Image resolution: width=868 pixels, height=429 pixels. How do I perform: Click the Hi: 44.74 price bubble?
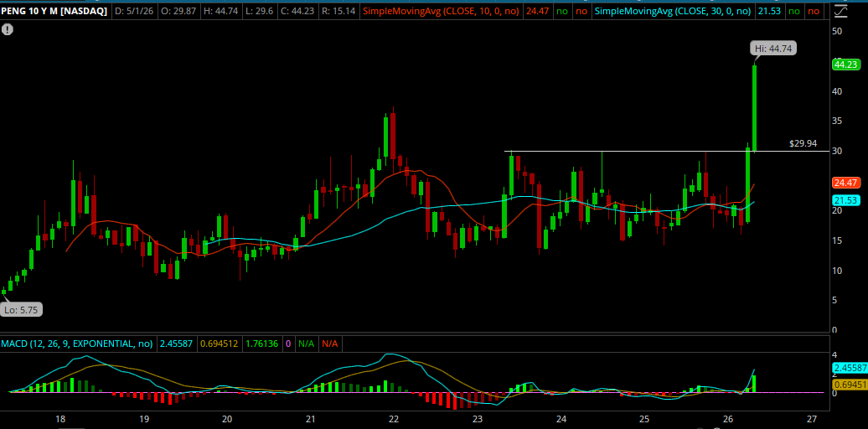click(x=773, y=49)
